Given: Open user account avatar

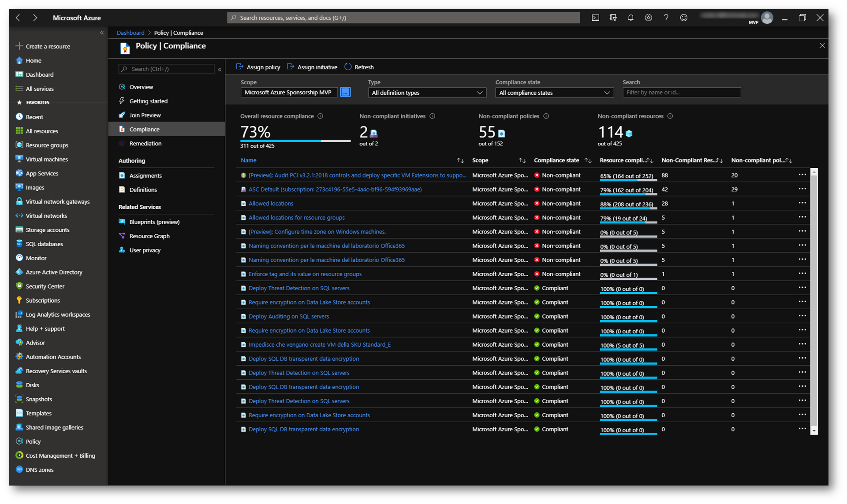Looking at the screenshot, I should click(x=767, y=18).
